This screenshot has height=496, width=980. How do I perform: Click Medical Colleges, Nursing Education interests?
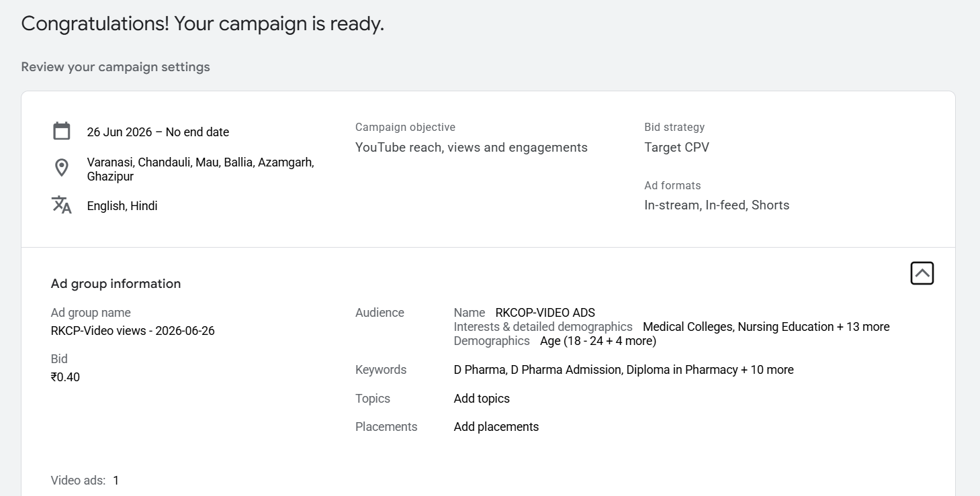tap(766, 327)
